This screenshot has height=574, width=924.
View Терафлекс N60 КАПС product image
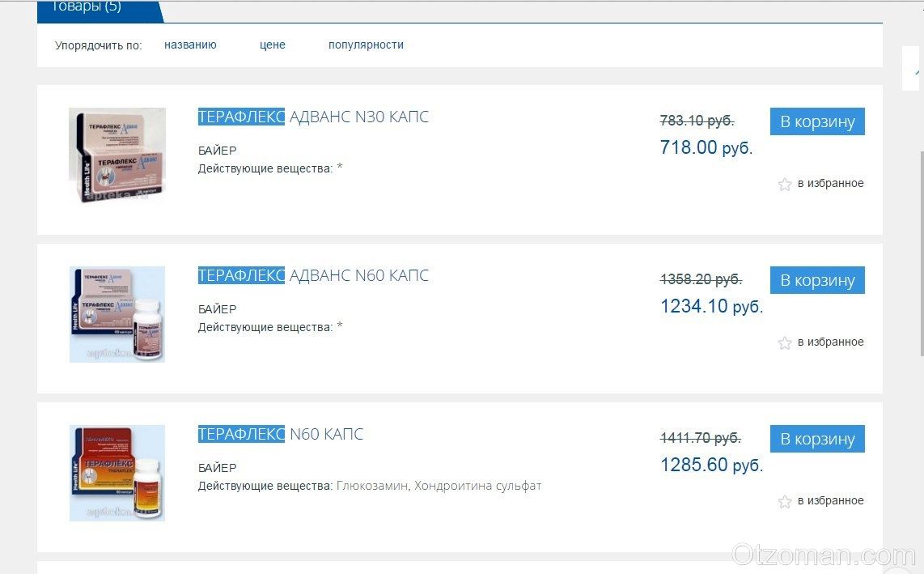tap(117, 473)
